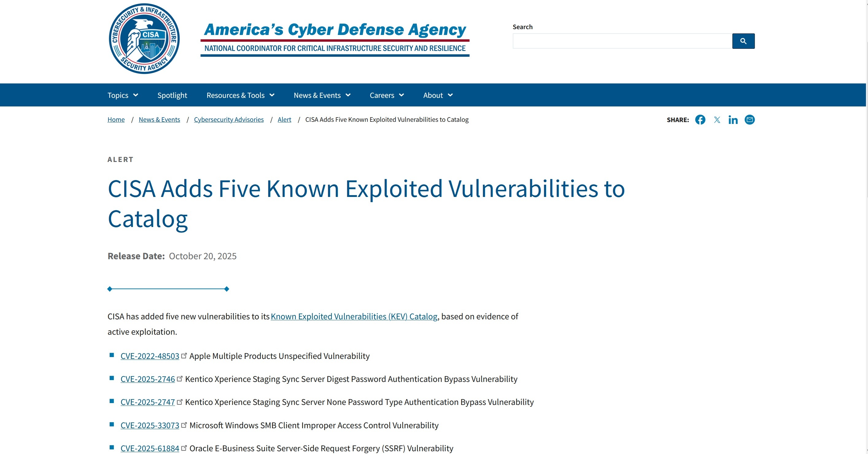Screen dimensions: 868x454
Task: Share the alert on Facebook
Action: tap(700, 120)
